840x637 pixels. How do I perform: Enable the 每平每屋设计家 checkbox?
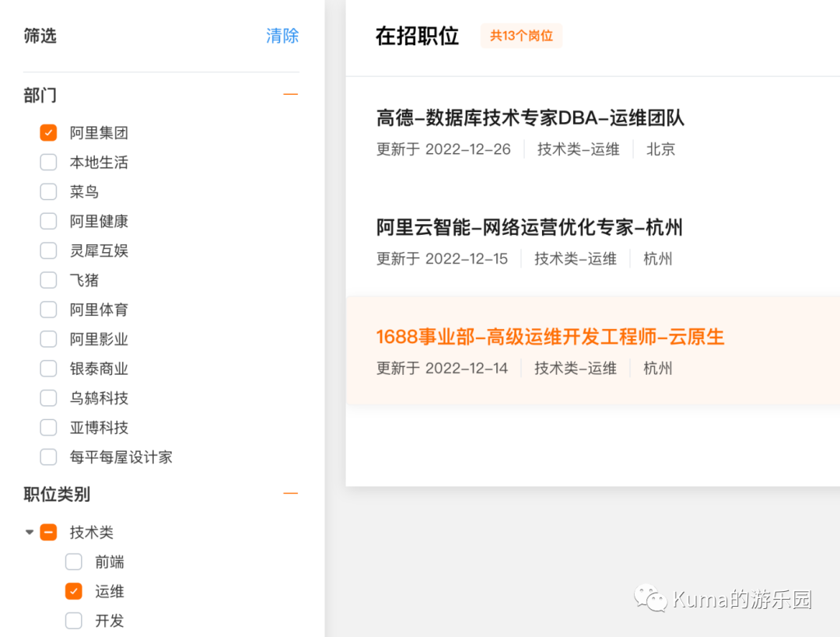pos(48,457)
